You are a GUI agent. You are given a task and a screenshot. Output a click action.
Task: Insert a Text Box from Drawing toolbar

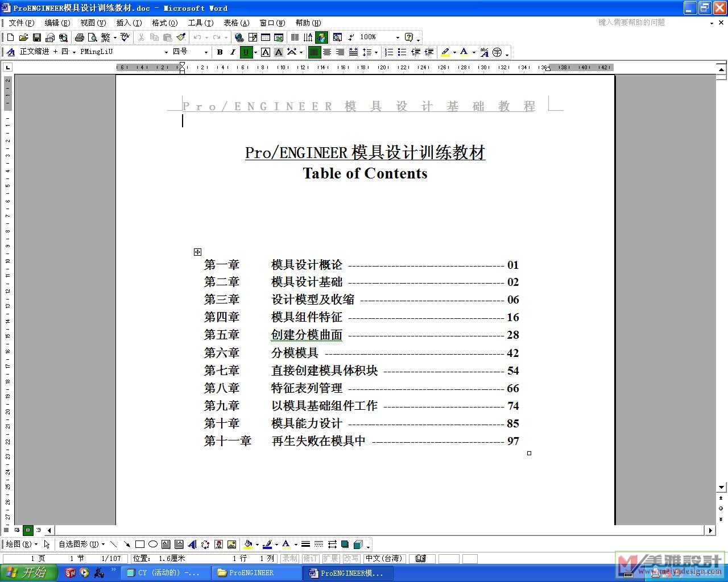(x=166, y=544)
